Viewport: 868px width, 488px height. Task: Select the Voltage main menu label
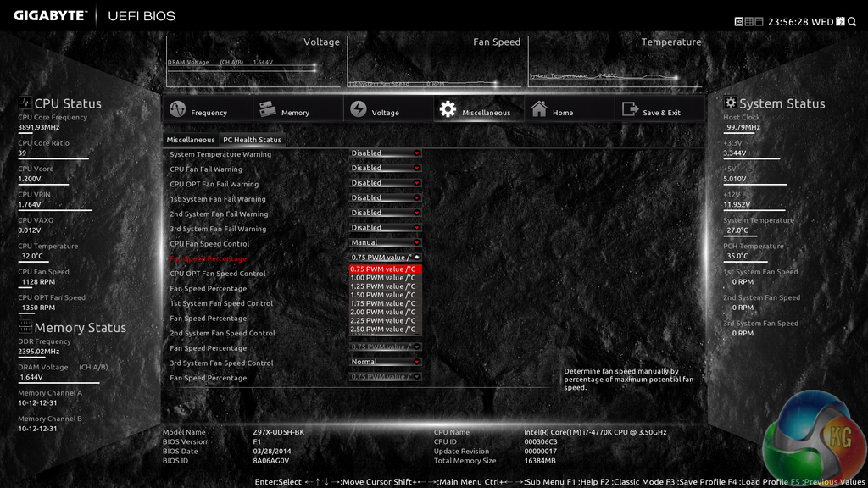tap(386, 113)
